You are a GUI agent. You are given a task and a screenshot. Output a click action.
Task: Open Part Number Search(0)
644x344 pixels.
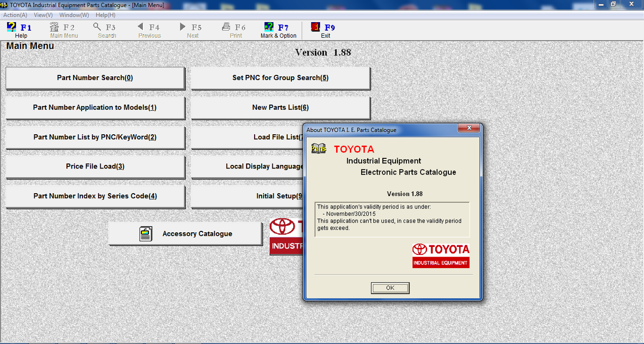95,78
